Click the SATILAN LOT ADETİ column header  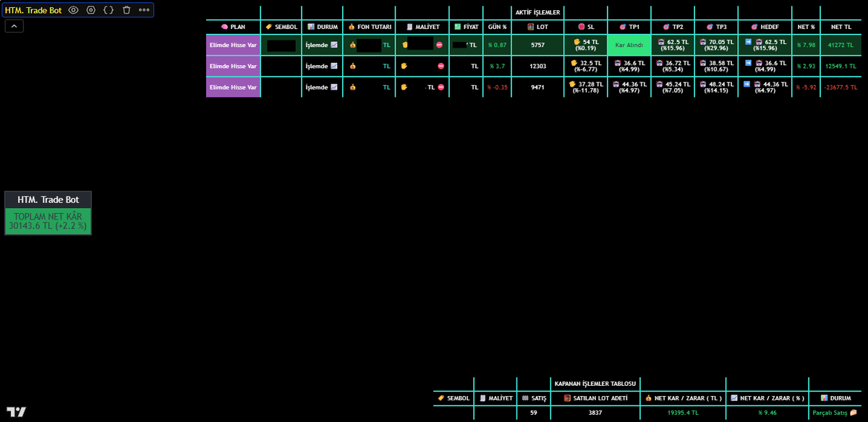coord(595,398)
